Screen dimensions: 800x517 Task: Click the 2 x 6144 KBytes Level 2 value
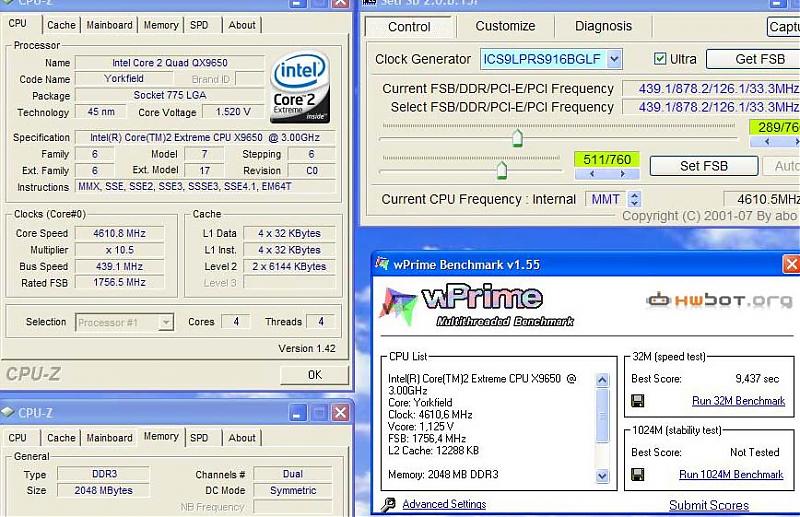click(x=289, y=266)
